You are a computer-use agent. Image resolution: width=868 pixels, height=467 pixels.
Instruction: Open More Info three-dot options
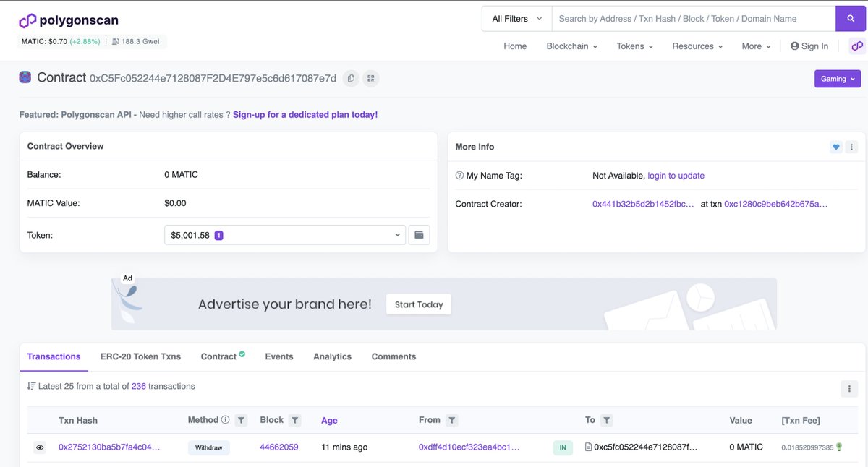[851, 147]
